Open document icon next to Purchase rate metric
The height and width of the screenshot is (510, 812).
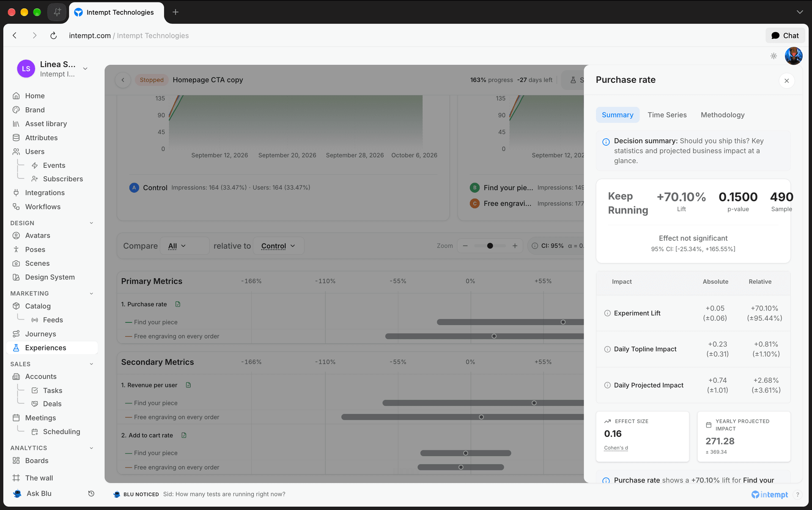coord(178,304)
